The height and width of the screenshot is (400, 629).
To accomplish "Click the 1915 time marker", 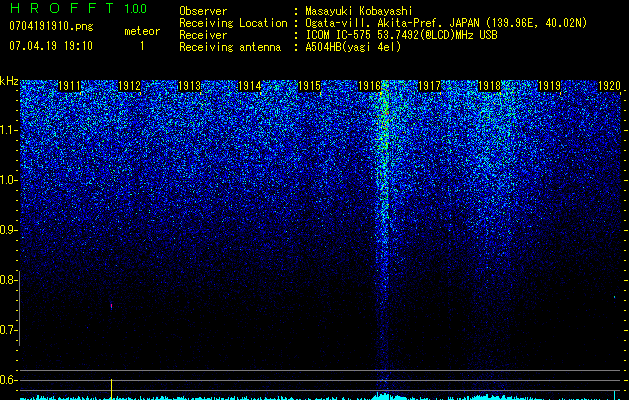I will tap(310, 86).
